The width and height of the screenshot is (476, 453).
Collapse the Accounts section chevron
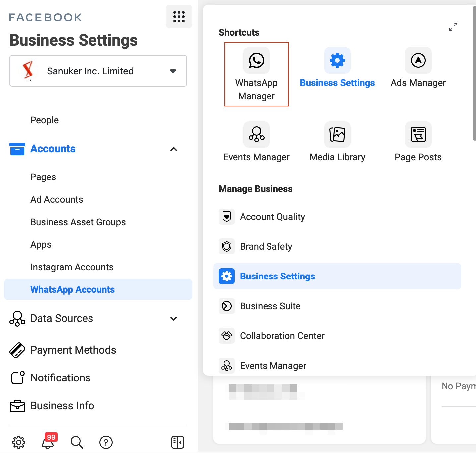(174, 149)
